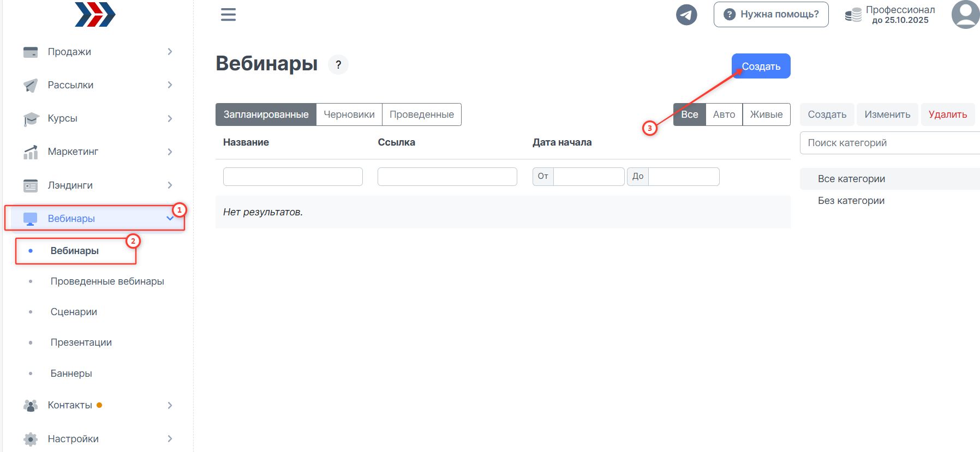This screenshot has width=980, height=452.
Task: Click the red Удалить category button
Action: pos(947,114)
